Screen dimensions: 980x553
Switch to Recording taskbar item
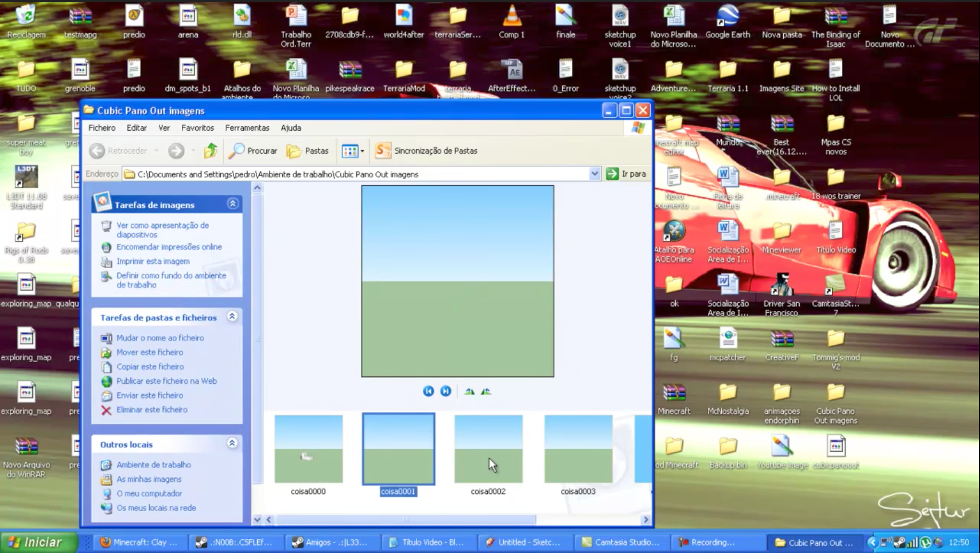(717, 542)
